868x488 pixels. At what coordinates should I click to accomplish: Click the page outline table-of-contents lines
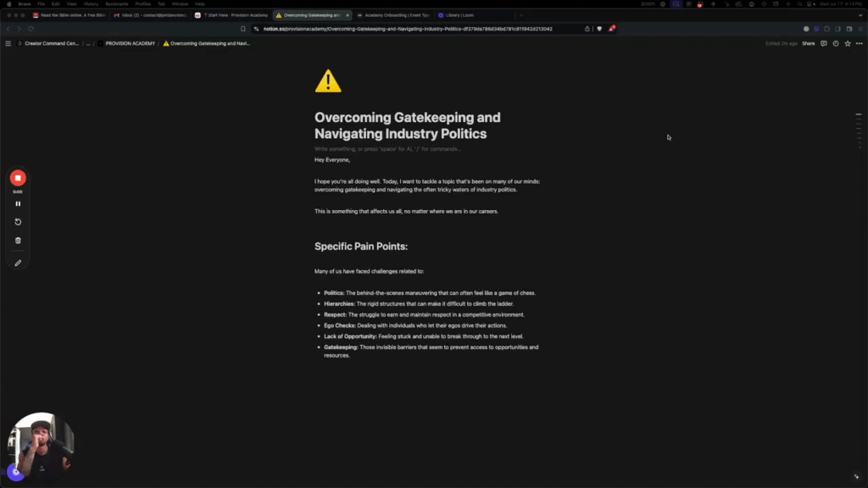[859, 131]
